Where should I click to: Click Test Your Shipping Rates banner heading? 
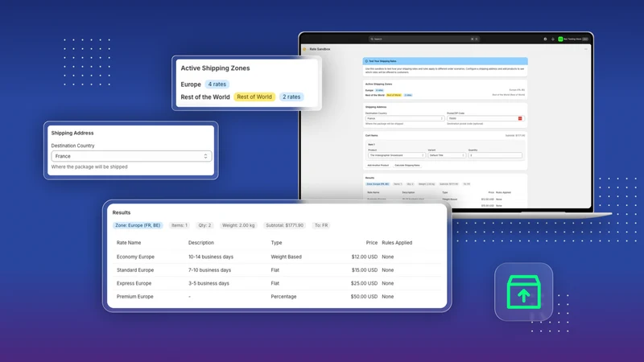click(x=382, y=61)
